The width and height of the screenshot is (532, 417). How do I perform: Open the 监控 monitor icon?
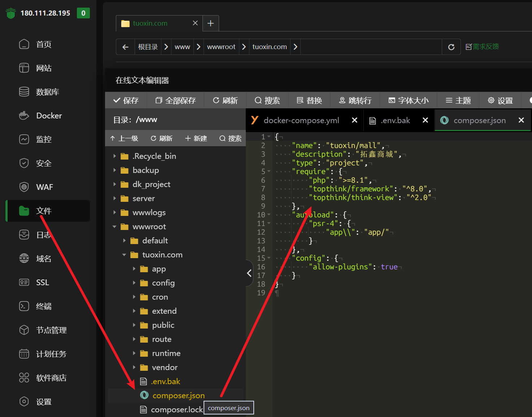coord(24,139)
